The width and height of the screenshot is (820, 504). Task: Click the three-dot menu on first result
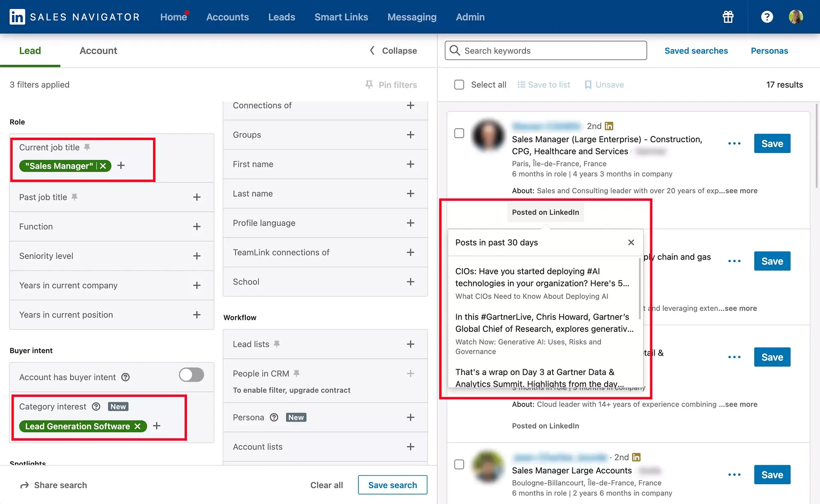(x=734, y=143)
